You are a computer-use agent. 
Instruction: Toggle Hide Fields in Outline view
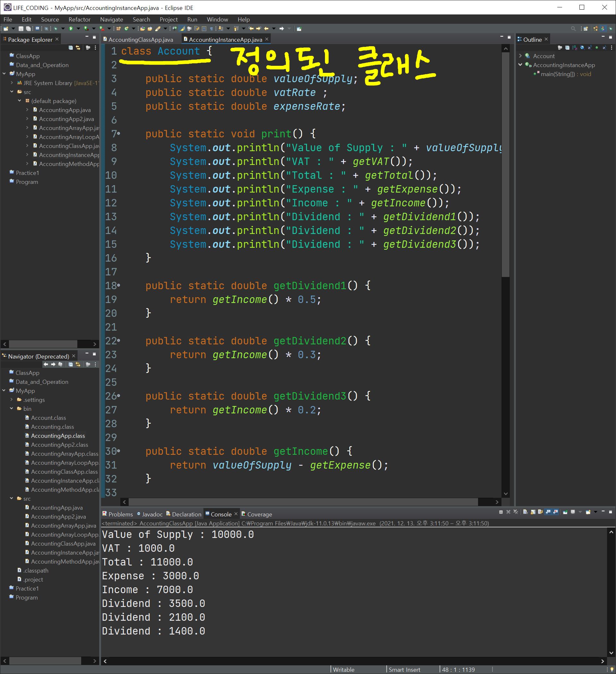pos(582,48)
